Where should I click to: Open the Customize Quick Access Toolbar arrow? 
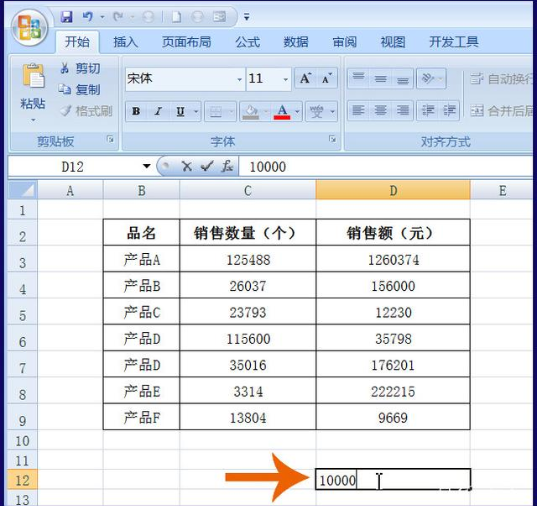coord(247,16)
